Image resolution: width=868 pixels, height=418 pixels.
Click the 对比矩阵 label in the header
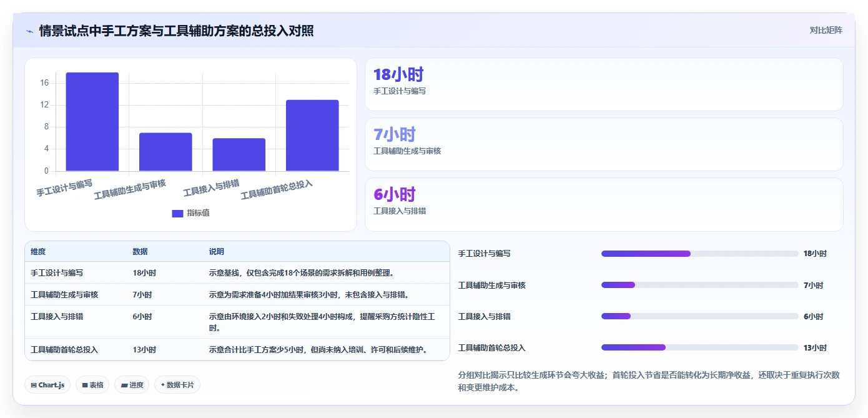pyautogui.click(x=826, y=30)
